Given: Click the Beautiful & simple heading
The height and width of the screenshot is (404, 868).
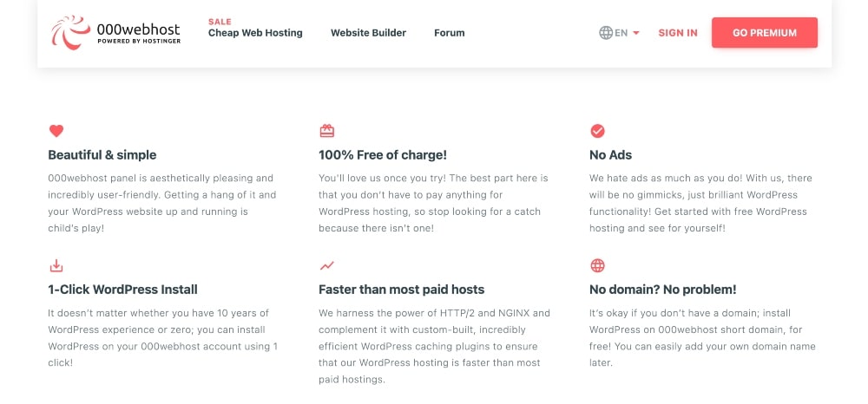Looking at the screenshot, I should (x=102, y=155).
